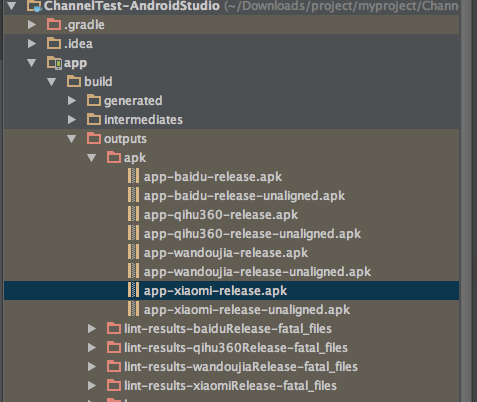Screen dimensions: 477x402
Task: Select file name app-qihu360-release-unaligned.apk
Action: tap(252, 234)
